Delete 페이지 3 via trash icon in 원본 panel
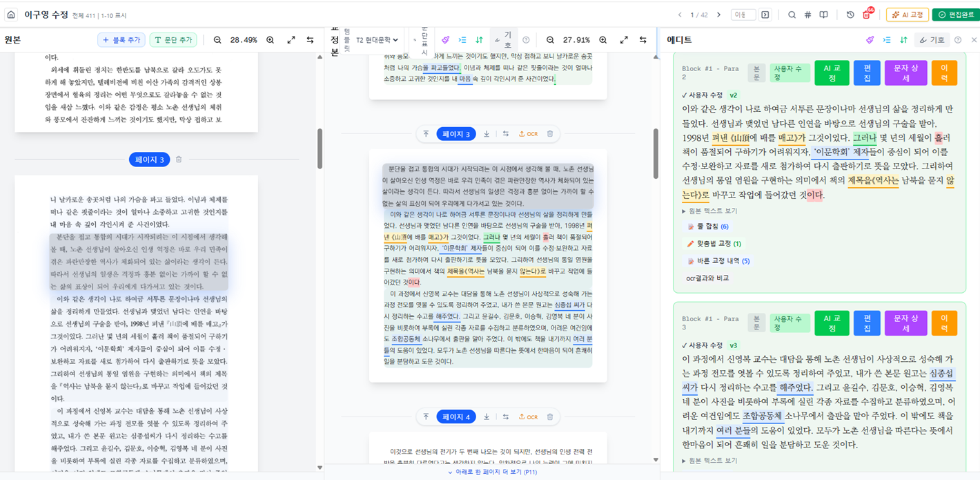Viewport: 980px width, 480px height. [x=179, y=160]
